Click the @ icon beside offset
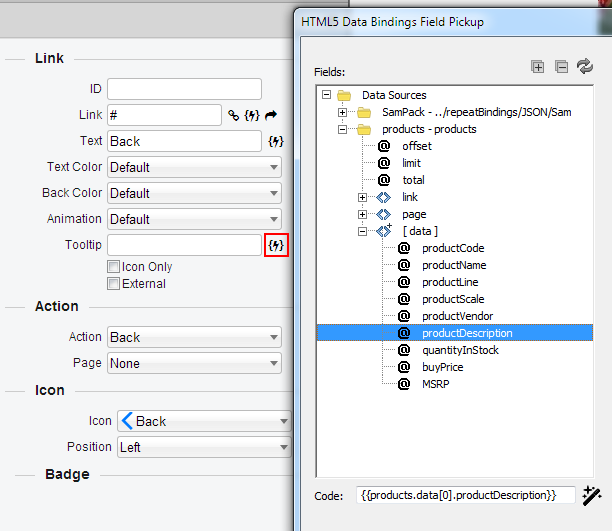612x531 pixels. pos(384,146)
